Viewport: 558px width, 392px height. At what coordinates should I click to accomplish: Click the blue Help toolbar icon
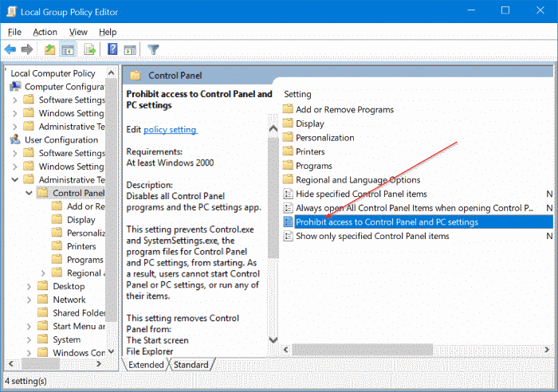click(x=112, y=49)
